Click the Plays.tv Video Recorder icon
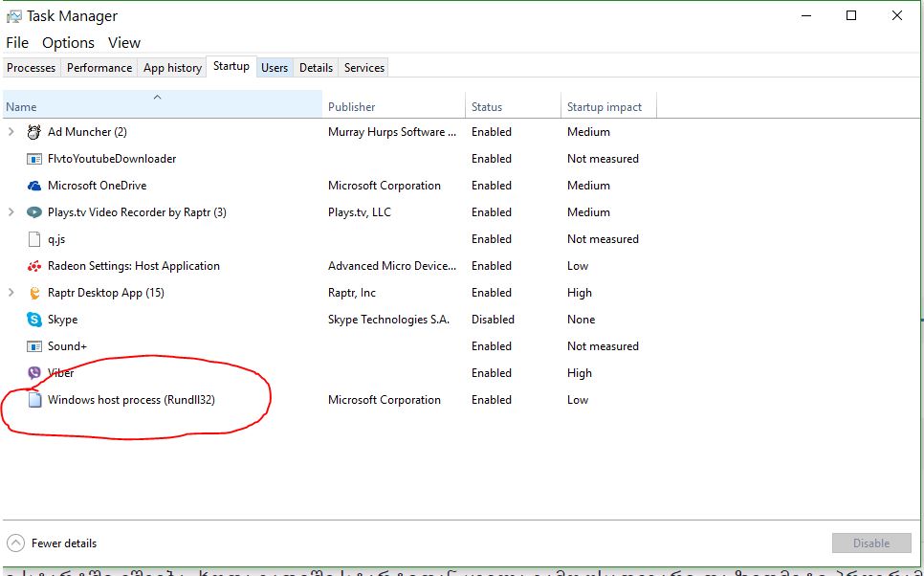924x576 pixels. 34,212
